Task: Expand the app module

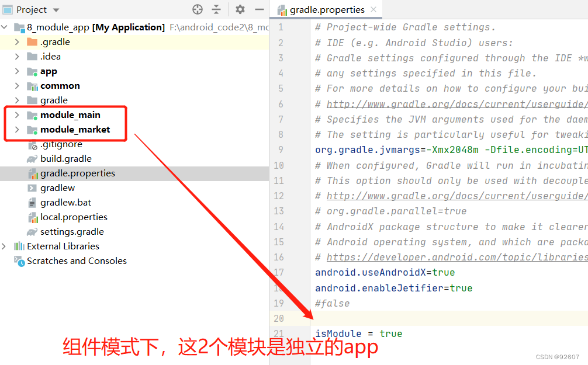Action: tap(18, 71)
